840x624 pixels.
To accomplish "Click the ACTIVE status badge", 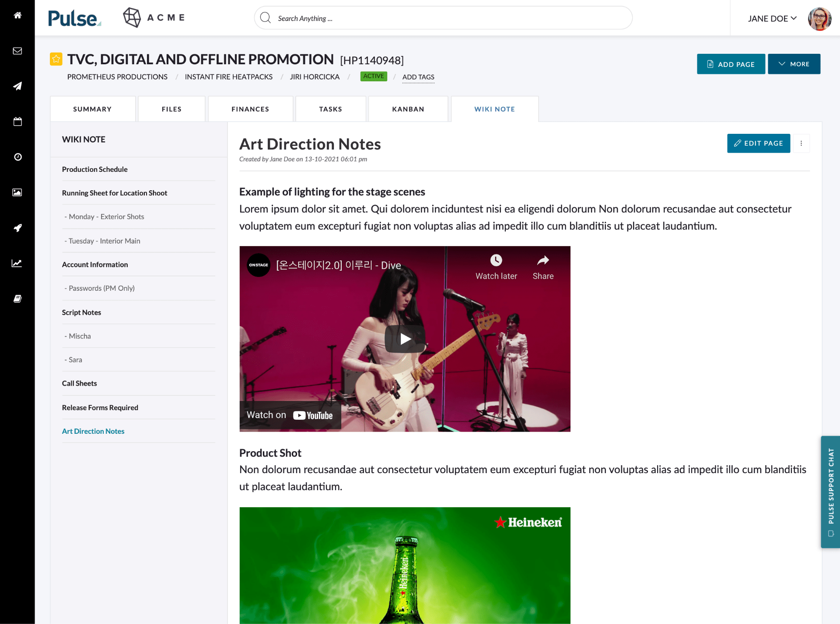I will pos(374,76).
